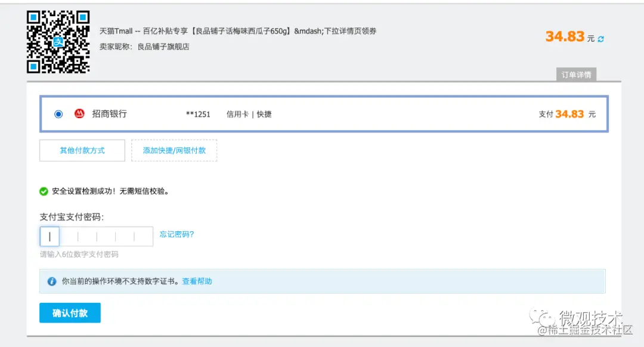Click the blue info icon in notice bar
The width and height of the screenshot is (644, 347).
[52, 281]
